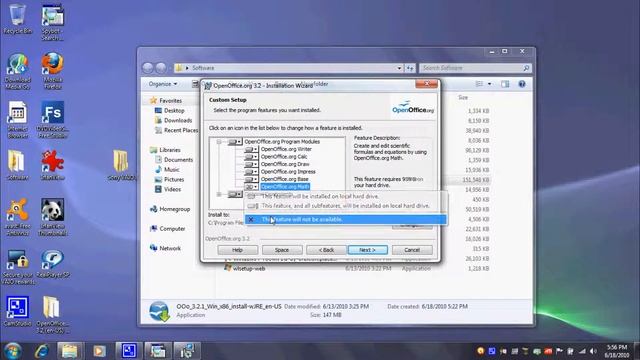Screen dimensions: 640x360
Task: Open Explorer help question mark icon
Action: [x=522, y=84]
